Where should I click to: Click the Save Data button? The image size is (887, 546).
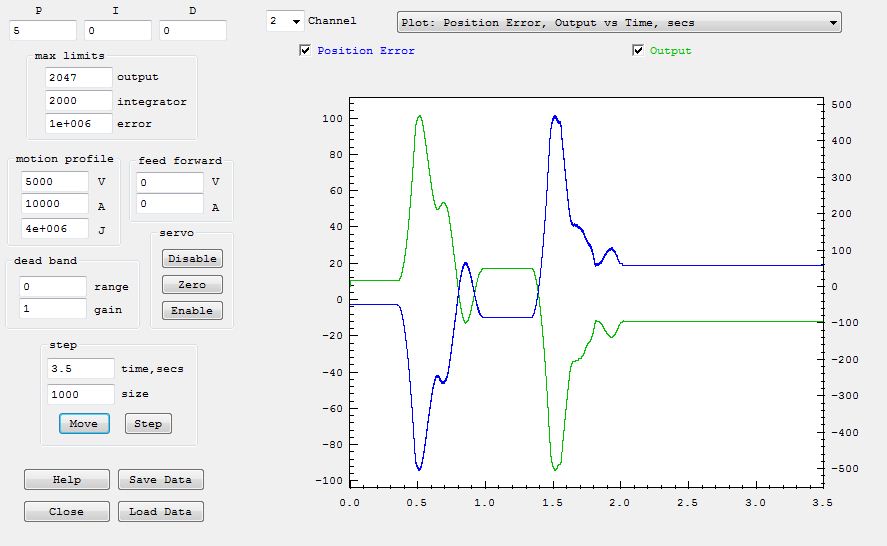pos(160,480)
